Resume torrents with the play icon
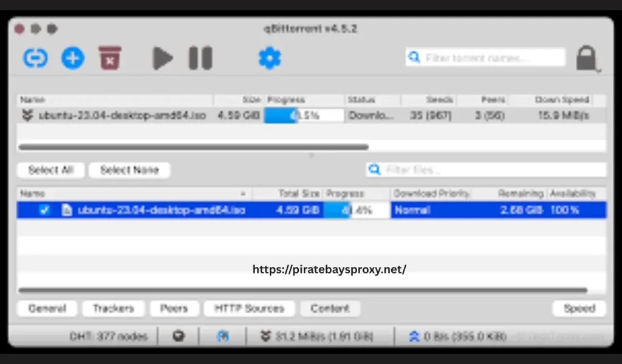The height and width of the screenshot is (364, 622). [163, 58]
